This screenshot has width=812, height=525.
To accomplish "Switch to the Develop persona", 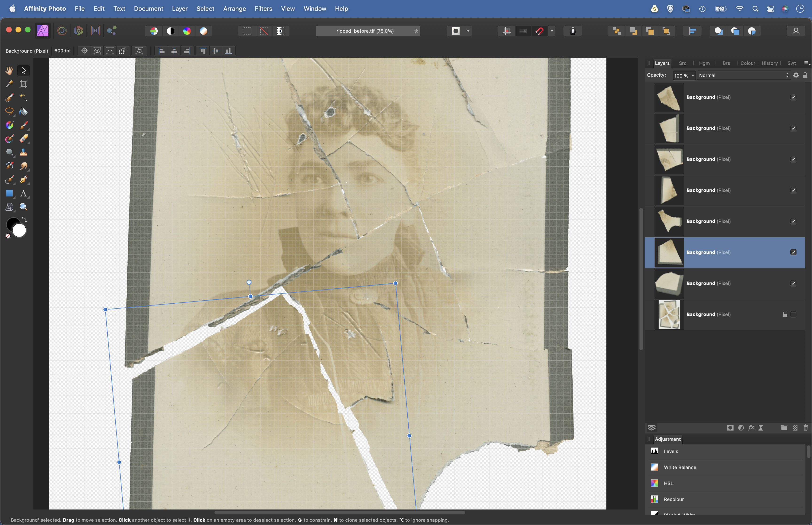I will 78,31.
